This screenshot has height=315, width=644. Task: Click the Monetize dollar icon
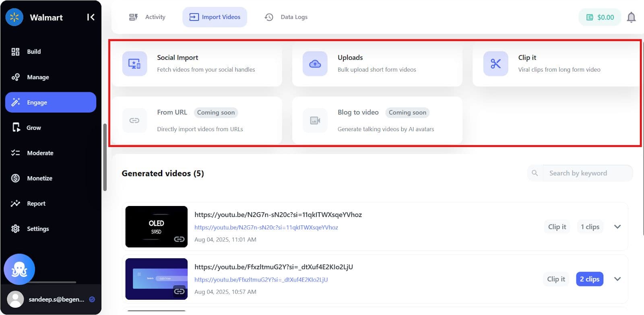click(15, 178)
